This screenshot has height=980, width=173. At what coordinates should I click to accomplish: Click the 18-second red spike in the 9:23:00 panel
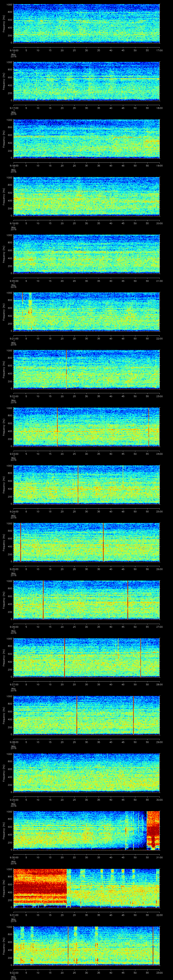[57, 427]
